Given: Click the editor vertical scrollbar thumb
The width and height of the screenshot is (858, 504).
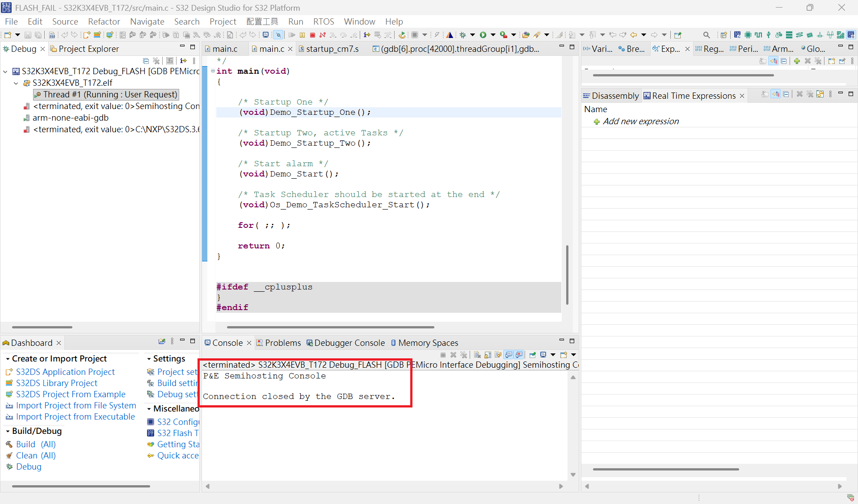Looking at the screenshot, I should pos(567,275).
